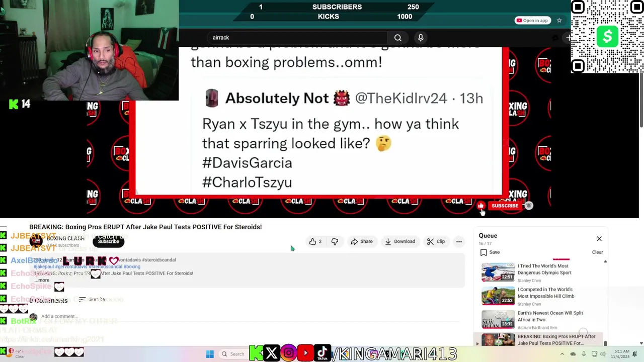Screen dimensions: 644x362
Task: Click the red thumbs-up overlay in video
Action: (x=480, y=206)
